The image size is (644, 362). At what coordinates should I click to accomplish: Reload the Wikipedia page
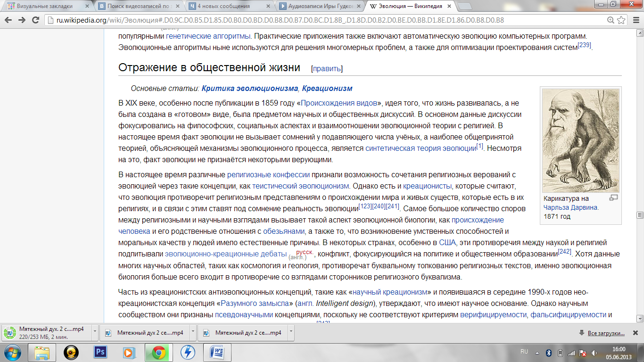(36, 20)
